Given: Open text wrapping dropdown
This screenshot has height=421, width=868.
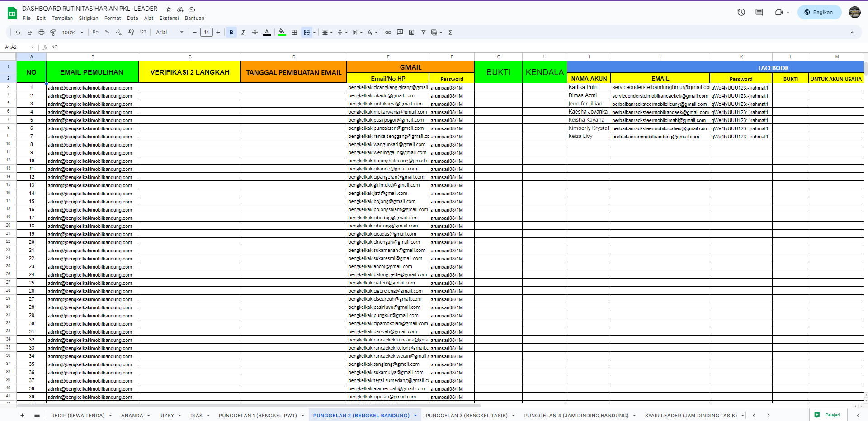Looking at the screenshot, I should coord(357,32).
